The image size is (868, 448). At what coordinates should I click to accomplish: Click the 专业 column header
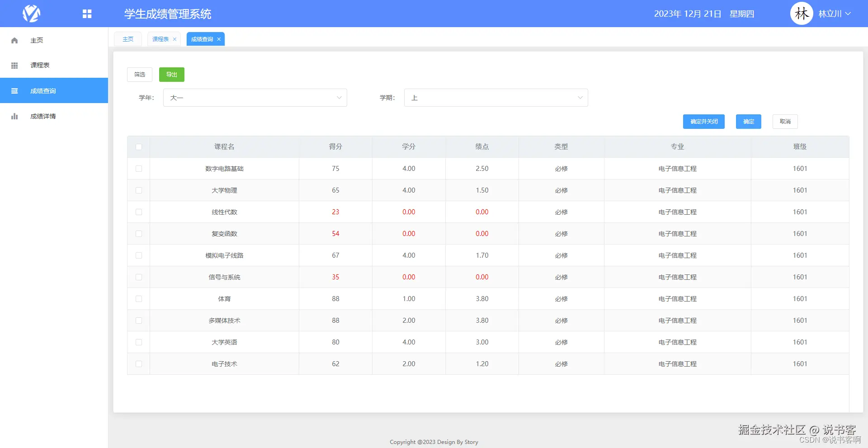pyautogui.click(x=677, y=146)
